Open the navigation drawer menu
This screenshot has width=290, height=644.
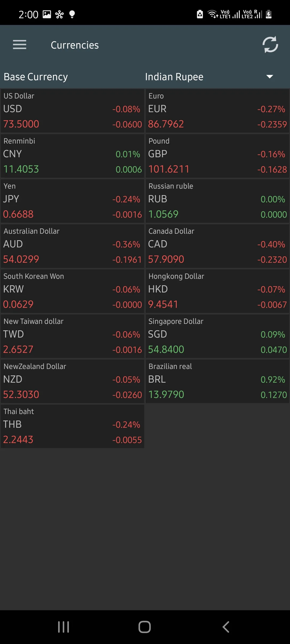[19, 45]
